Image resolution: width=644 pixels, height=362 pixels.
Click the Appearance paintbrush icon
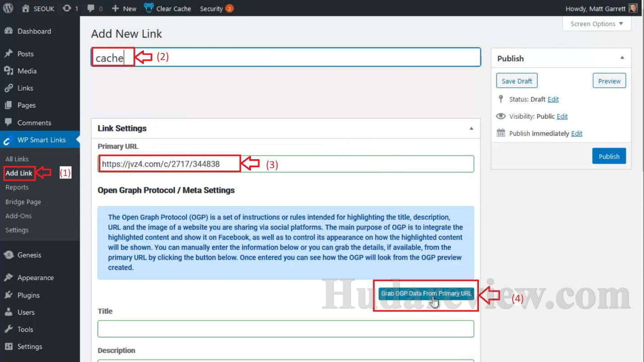pyautogui.click(x=8, y=277)
